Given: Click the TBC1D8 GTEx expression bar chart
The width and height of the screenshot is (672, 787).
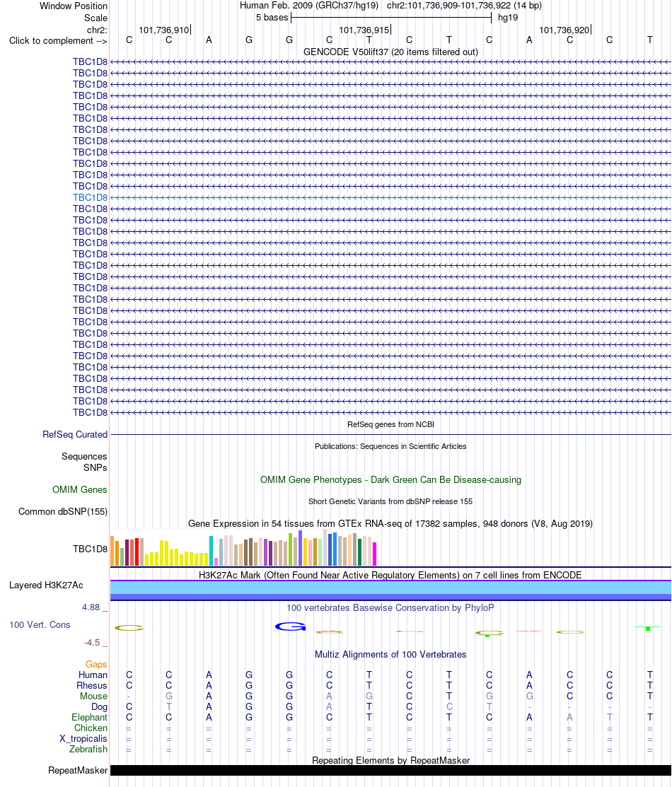Looking at the screenshot, I should click(x=243, y=548).
